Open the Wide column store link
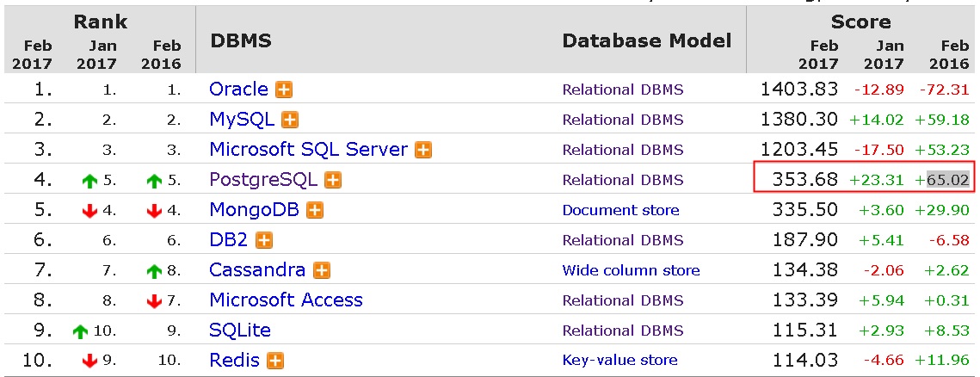The width and height of the screenshot is (980, 377). pyautogui.click(x=631, y=270)
